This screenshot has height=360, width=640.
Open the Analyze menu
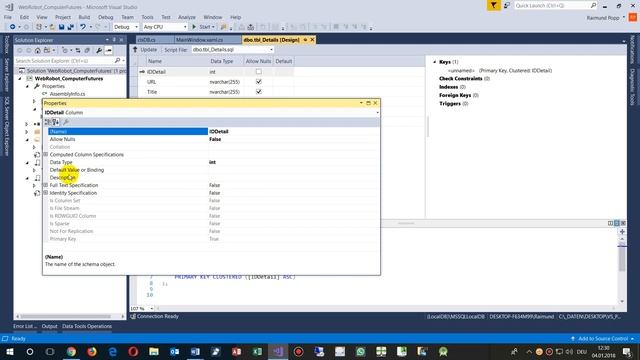pyautogui.click(x=187, y=17)
